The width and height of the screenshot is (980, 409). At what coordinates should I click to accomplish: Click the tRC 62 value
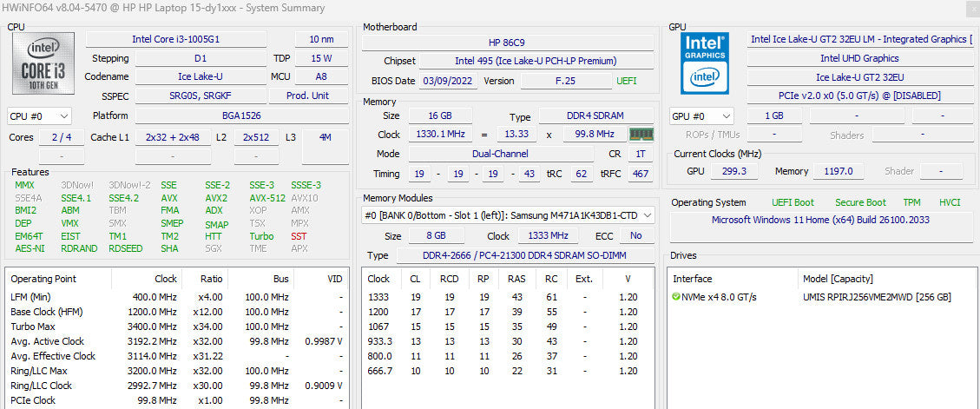pyautogui.click(x=581, y=174)
